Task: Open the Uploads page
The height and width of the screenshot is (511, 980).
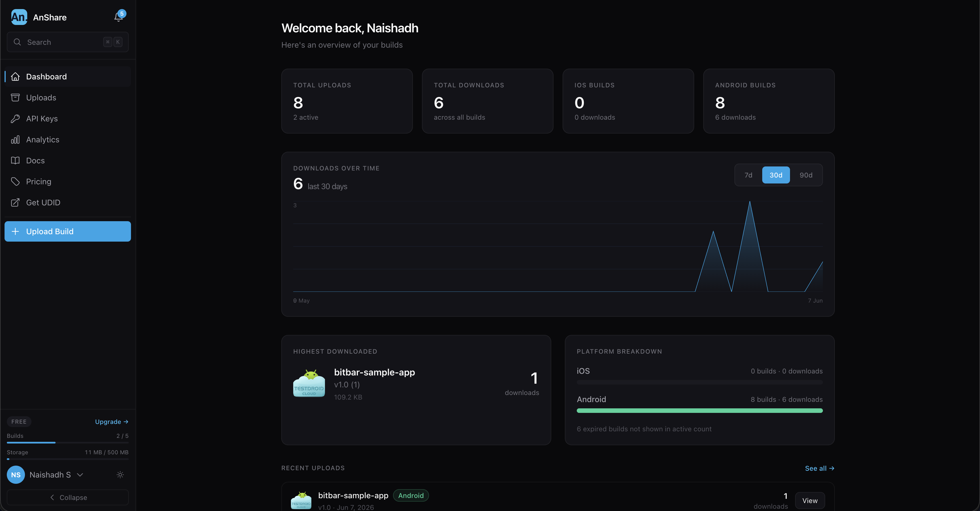Action: (x=68, y=97)
